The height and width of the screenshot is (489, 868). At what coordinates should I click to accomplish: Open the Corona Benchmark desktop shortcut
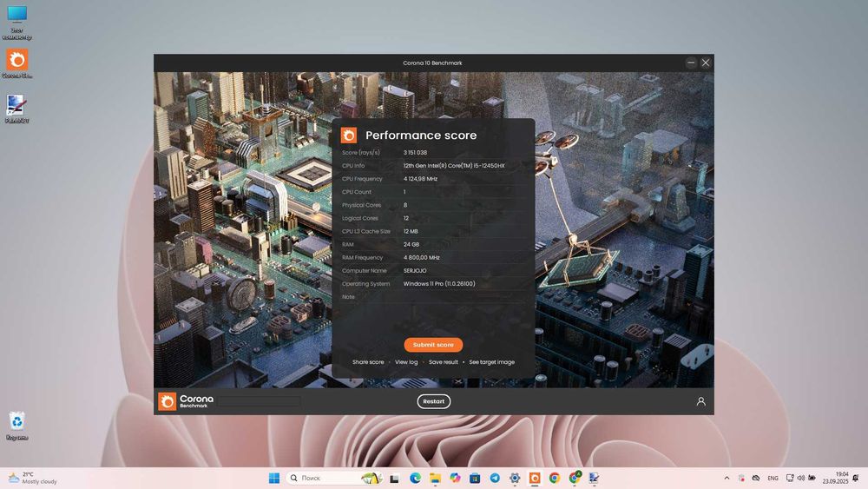[x=17, y=63]
